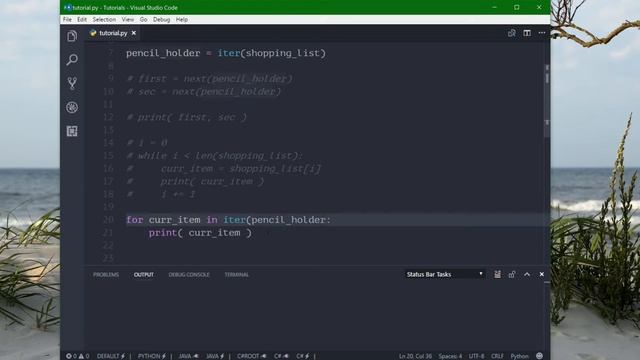Close the bottom panel

coord(542,274)
